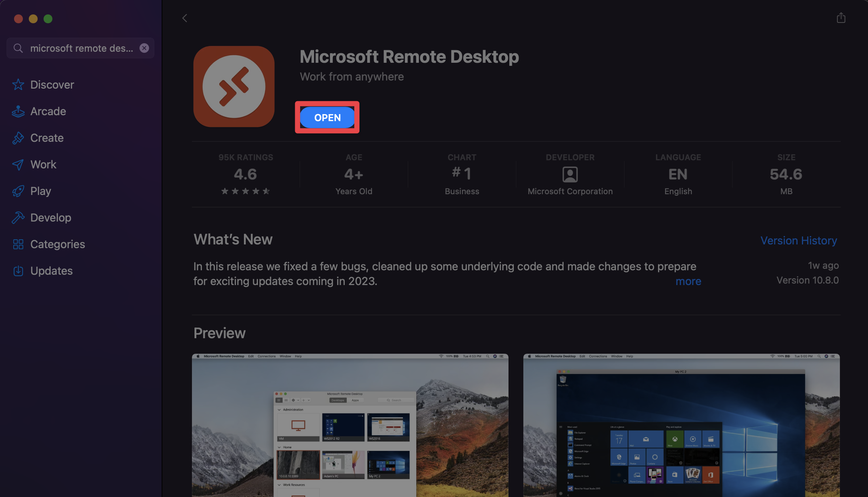Scroll down the app detail page
Viewport: 868px width, 497px height.
pyautogui.click(x=514, y=298)
